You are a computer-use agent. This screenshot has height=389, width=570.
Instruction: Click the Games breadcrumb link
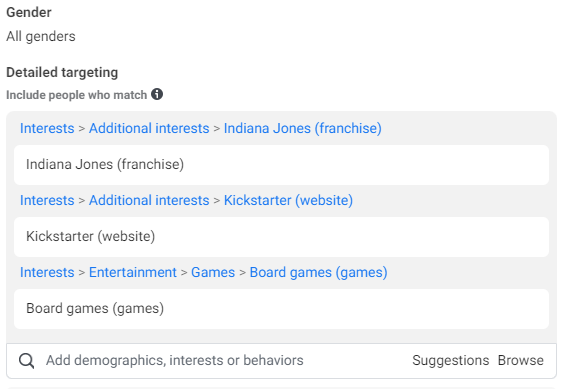pyautogui.click(x=213, y=272)
